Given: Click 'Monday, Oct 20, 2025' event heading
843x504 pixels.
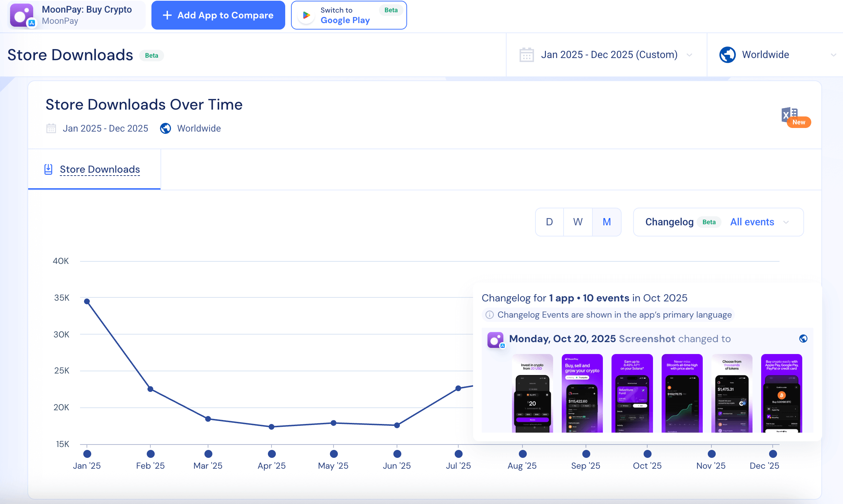Looking at the screenshot, I should 562,339.
